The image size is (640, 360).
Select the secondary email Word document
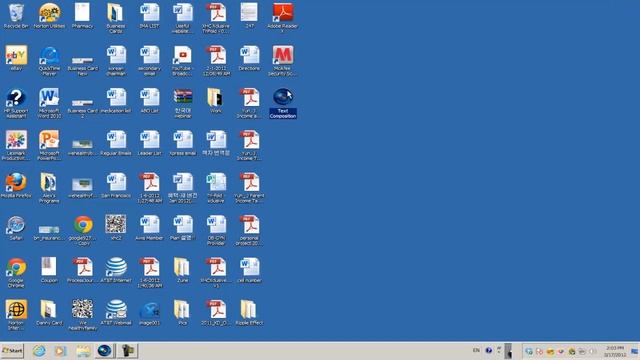pyautogui.click(x=149, y=61)
